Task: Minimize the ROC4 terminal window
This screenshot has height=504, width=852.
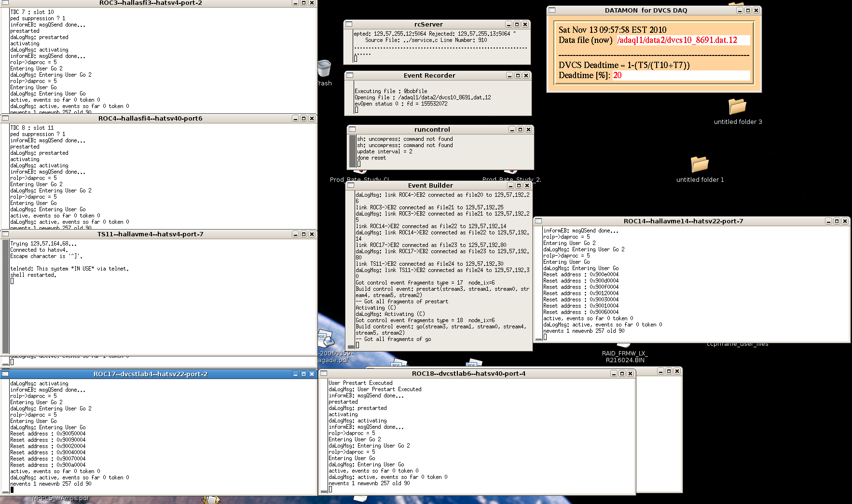Action: tap(295, 118)
